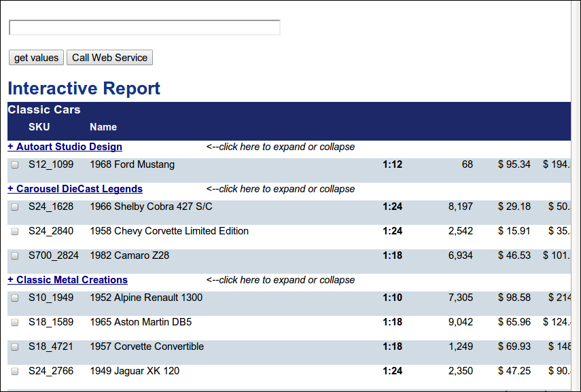Click the empty text input field
This screenshot has height=392, width=581.
click(145, 27)
